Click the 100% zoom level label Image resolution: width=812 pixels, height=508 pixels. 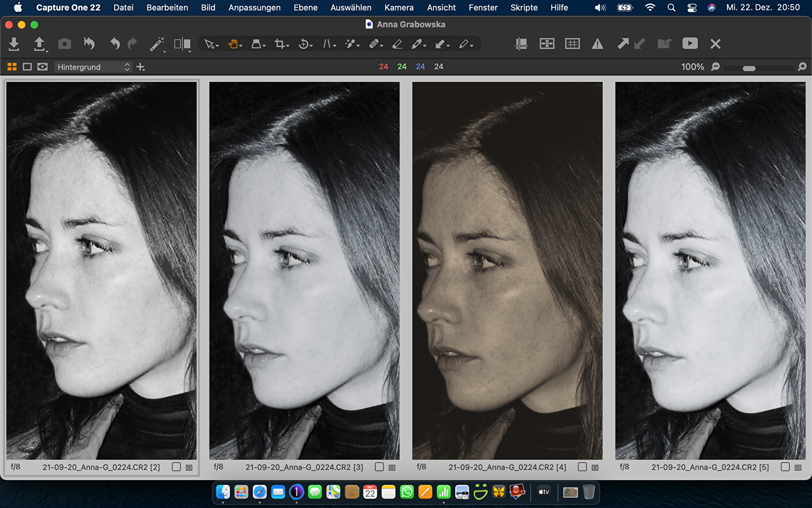click(x=693, y=67)
